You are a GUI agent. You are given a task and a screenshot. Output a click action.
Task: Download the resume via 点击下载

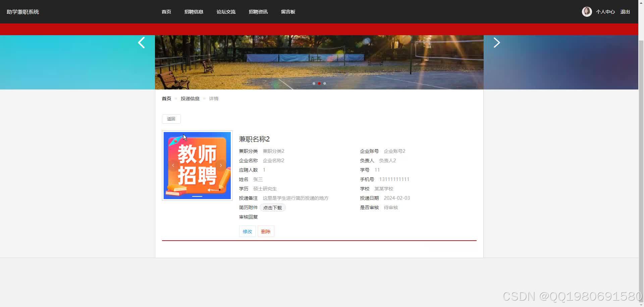click(272, 207)
